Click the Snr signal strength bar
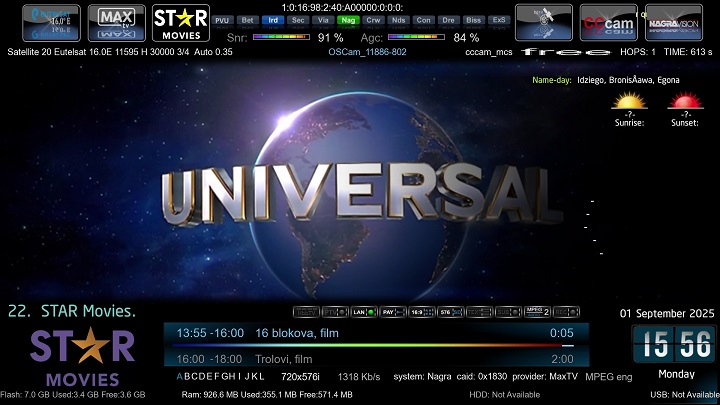This screenshot has width=720, height=405. click(281, 37)
